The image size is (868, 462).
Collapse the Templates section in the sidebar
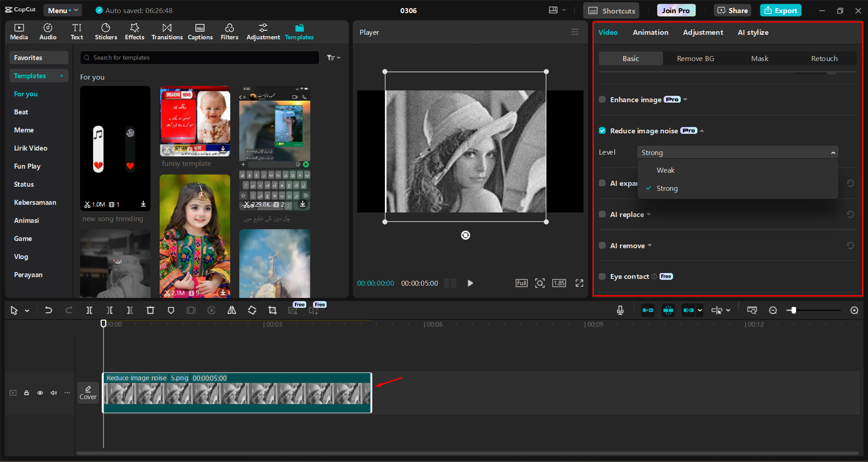click(x=62, y=75)
